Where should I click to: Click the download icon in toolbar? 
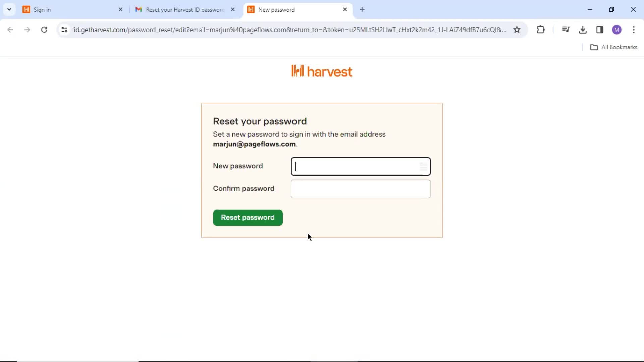coord(583,29)
